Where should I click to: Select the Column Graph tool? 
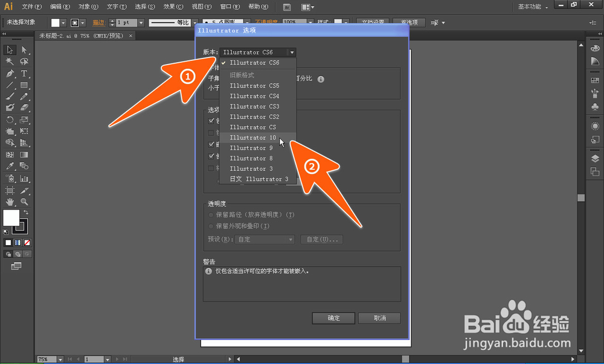tap(24, 179)
